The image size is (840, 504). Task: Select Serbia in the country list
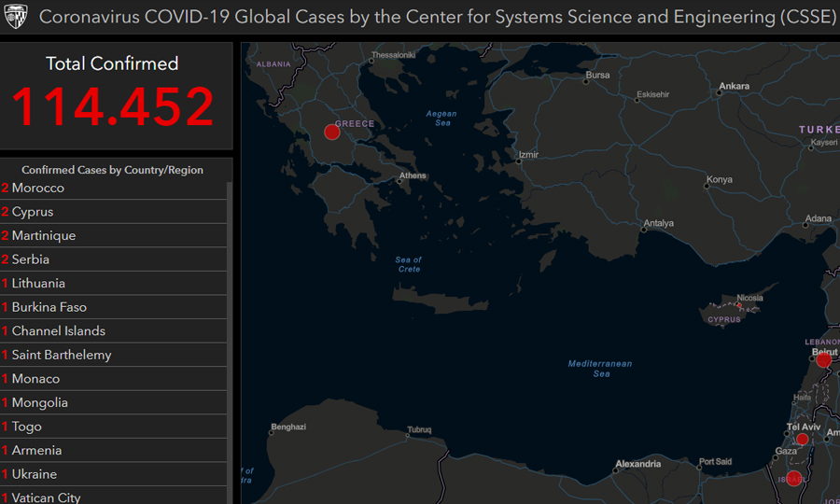coord(113,259)
